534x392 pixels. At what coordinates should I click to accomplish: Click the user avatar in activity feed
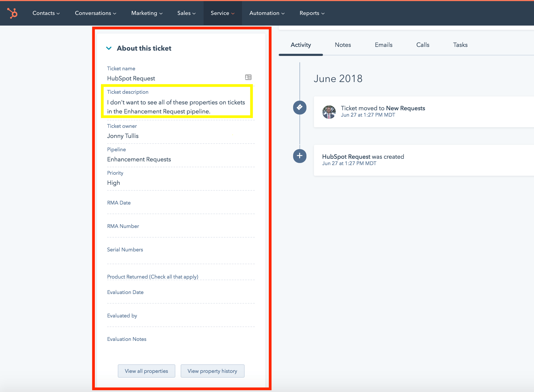coord(329,112)
